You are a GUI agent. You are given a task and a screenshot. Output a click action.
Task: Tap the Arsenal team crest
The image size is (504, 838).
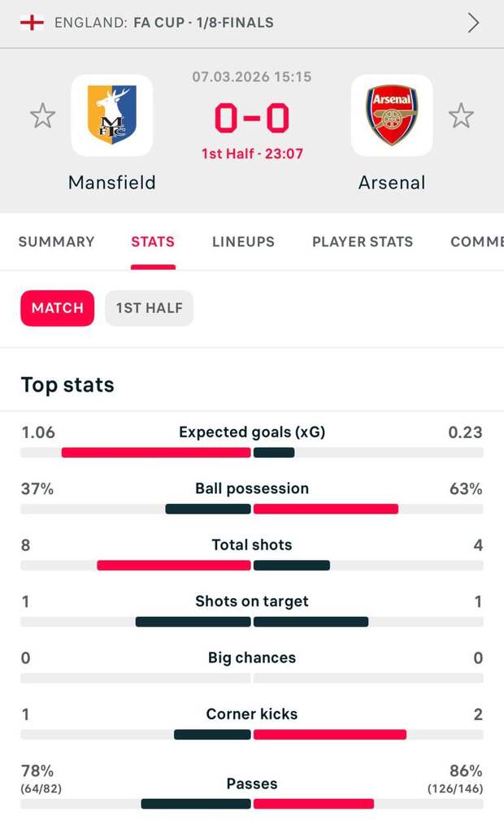392,115
